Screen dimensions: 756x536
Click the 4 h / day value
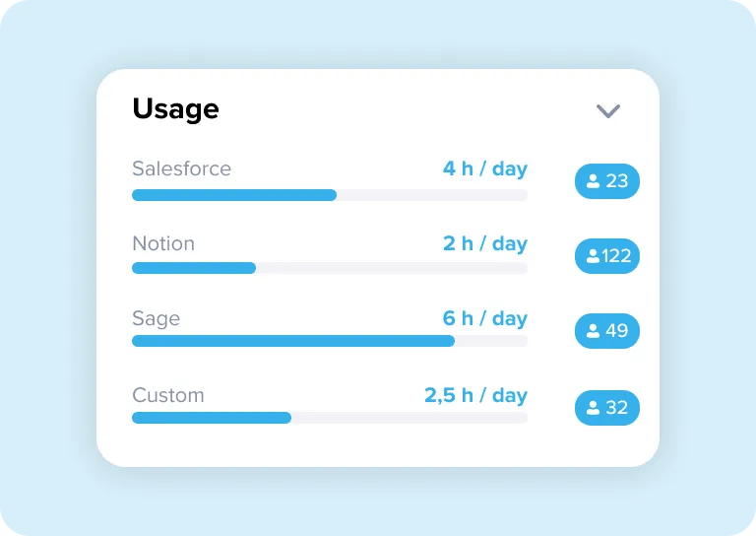point(485,168)
